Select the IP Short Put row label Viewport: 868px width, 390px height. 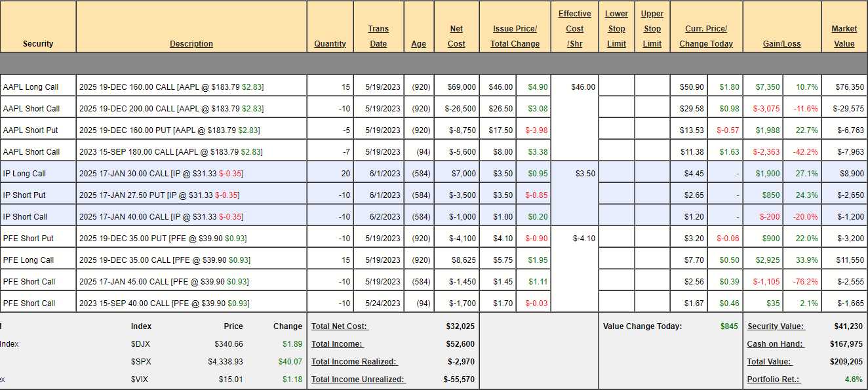pyautogui.click(x=24, y=195)
